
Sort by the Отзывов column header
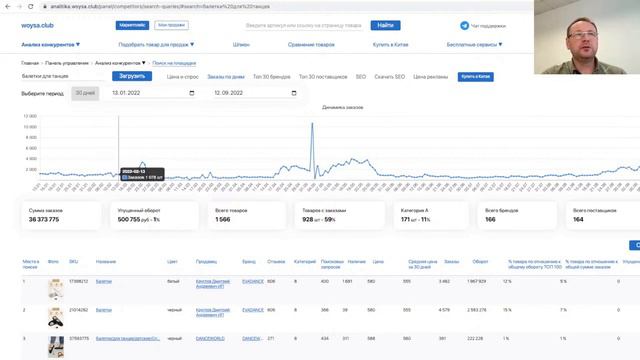point(276,262)
